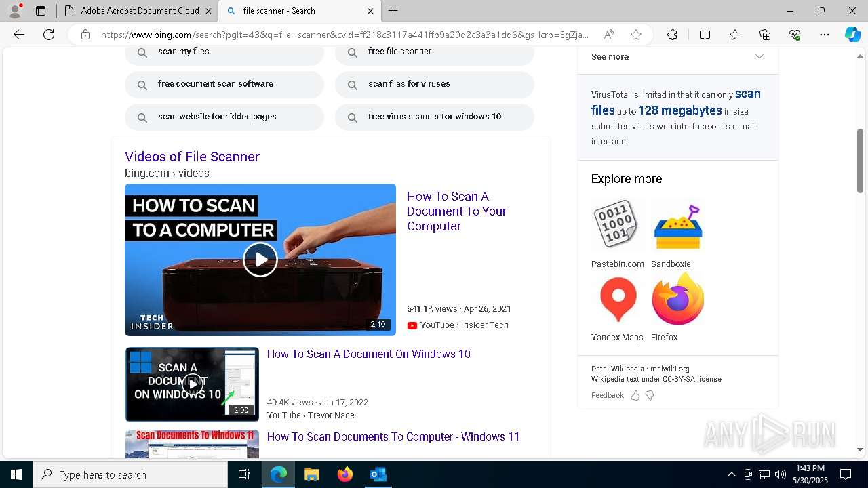
Task: Toggle Split screen icon
Action: 705,35
